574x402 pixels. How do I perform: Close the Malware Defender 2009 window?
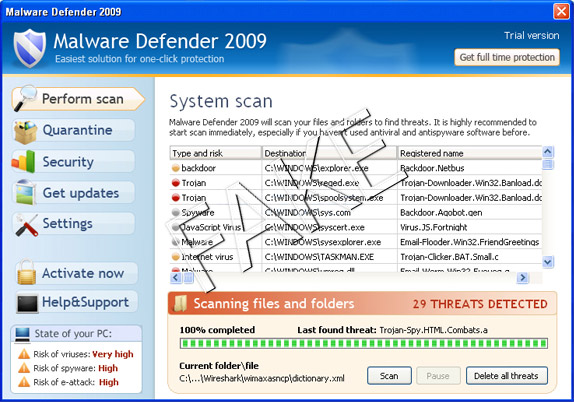pyautogui.click(x=561, y=11)
